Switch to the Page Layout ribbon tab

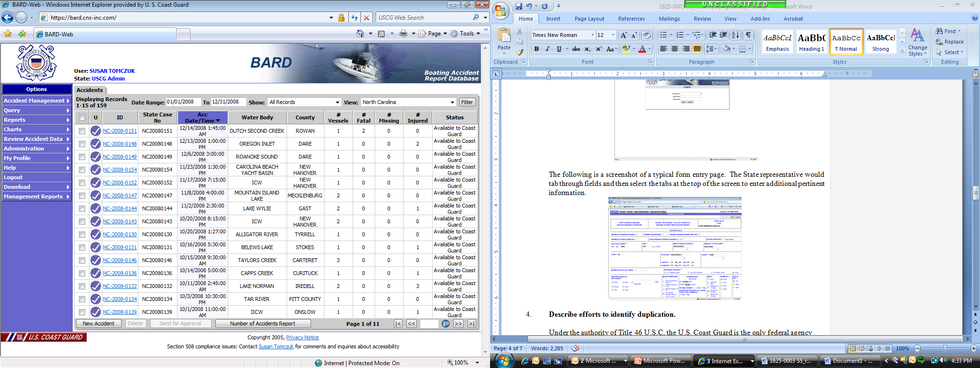(589, 19)
